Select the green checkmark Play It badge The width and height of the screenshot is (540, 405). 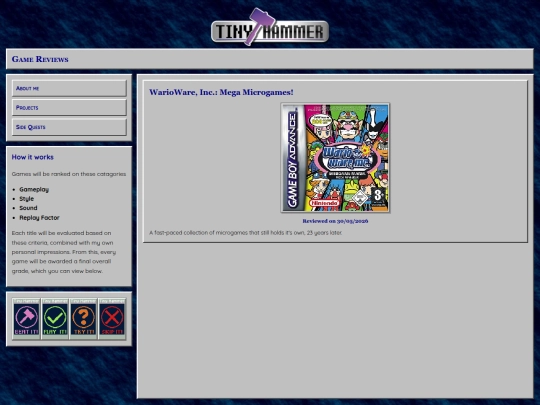pyautogui.click(x=55, y=319)
